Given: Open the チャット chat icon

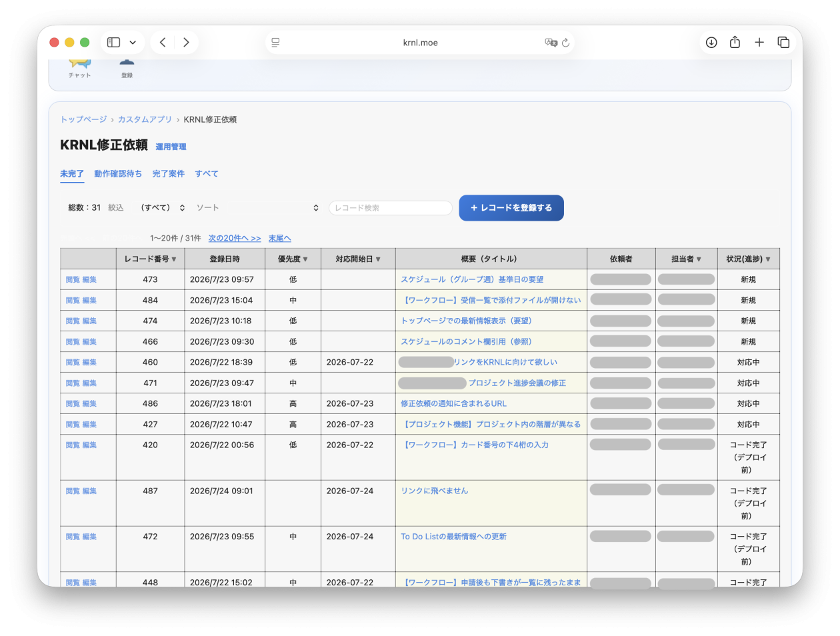Looking at the screenshot, I should pos(79,67).
